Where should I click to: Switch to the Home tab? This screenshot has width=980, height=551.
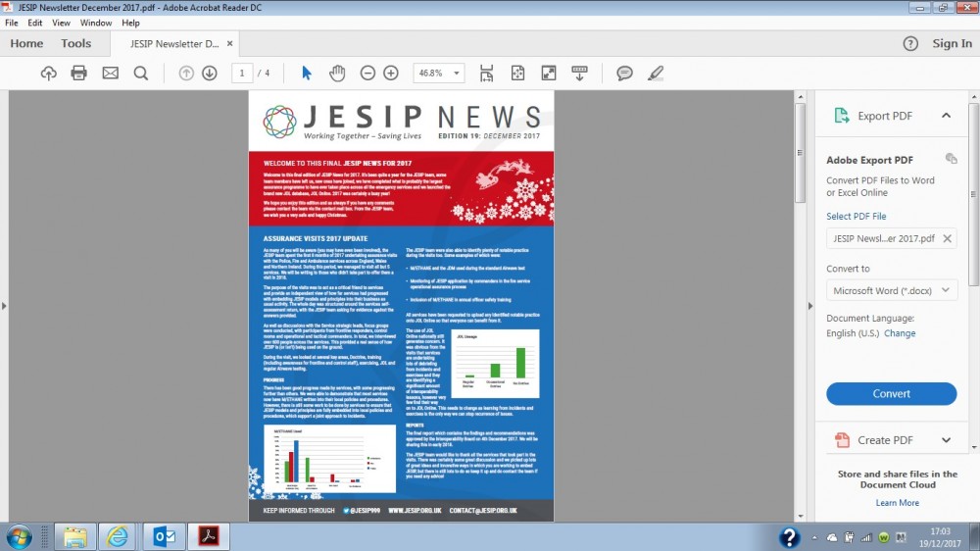click(x=26, y=44)
